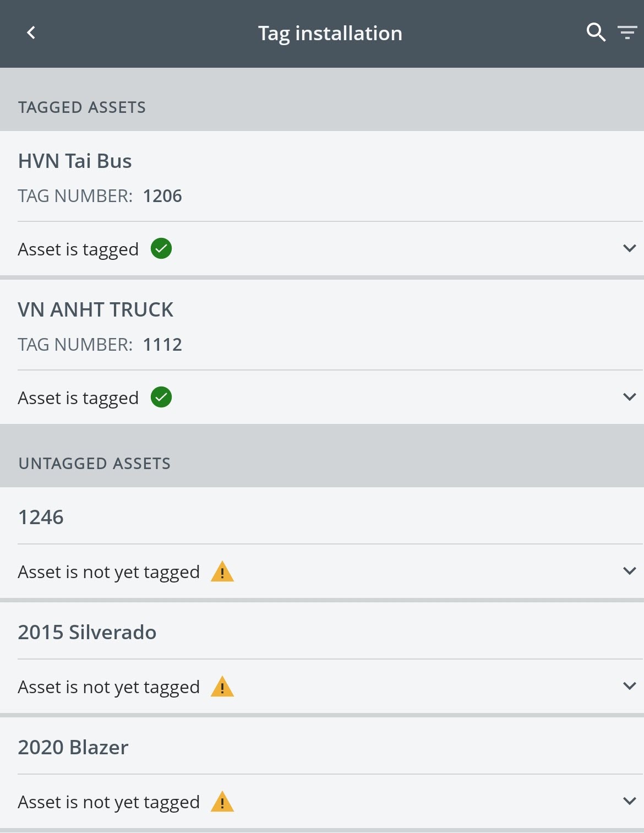
Task: Open the search icon
Action: click(x=596, y=33)
